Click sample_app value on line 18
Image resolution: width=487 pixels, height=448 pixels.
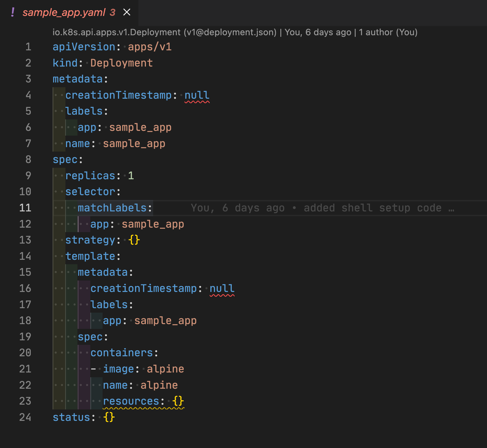coord(166,320)
